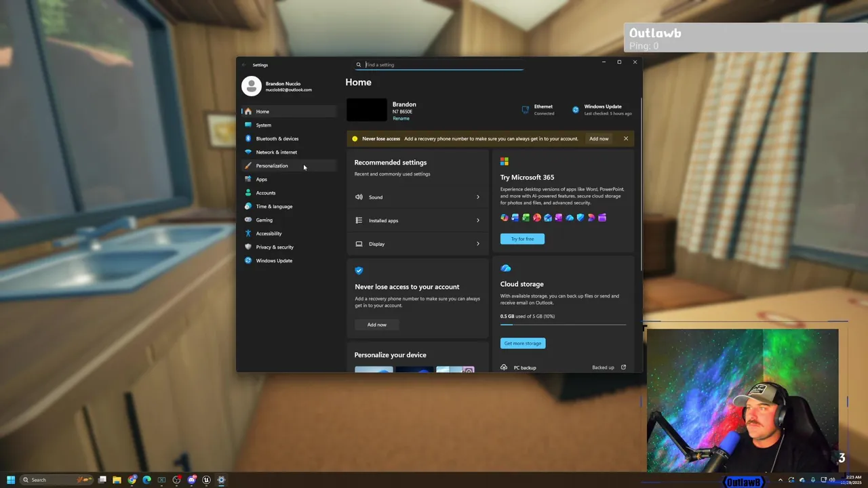Click the Sound speaker icon
Screen dimensions: 868x488
click(x=359, y=197)
